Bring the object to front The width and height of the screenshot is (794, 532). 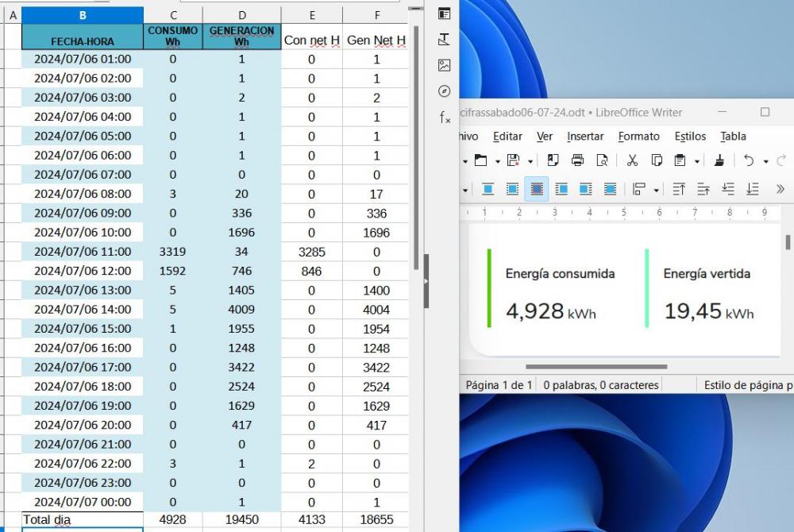(x=679, y=189)
